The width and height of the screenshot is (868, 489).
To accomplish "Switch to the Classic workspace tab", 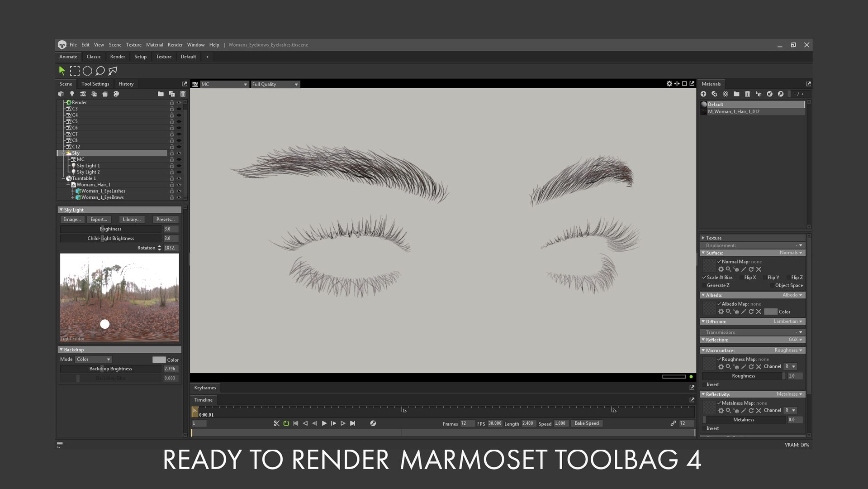I will pos(94,57).
